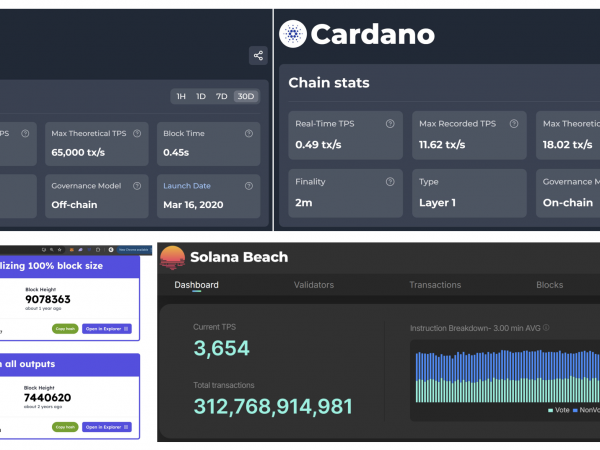This screenshot has width=600, height=450.
Task: Click the about 2 years ago text
Action: coord(43,407)
